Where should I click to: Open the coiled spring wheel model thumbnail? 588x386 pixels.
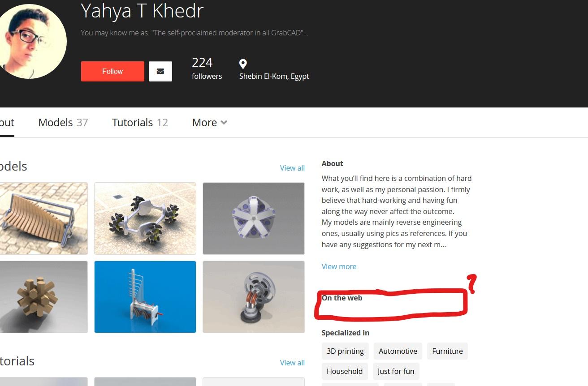click(x=254, y=297)
